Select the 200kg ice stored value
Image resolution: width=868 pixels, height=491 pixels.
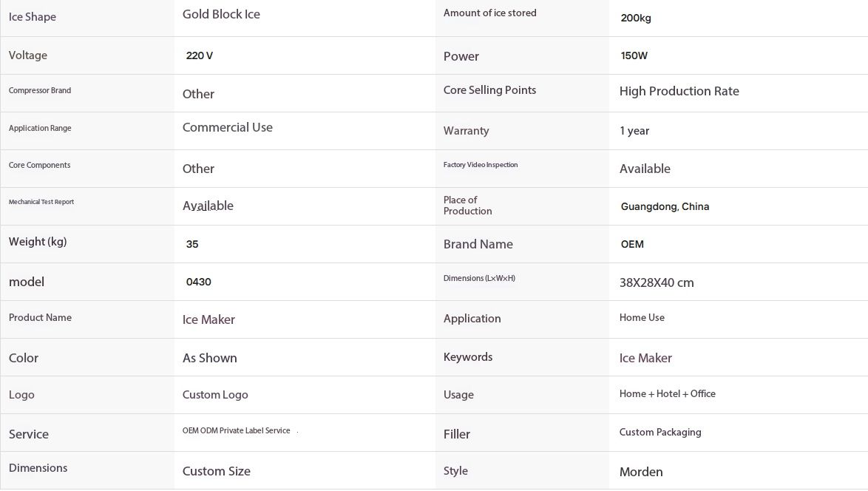(636, 18)
